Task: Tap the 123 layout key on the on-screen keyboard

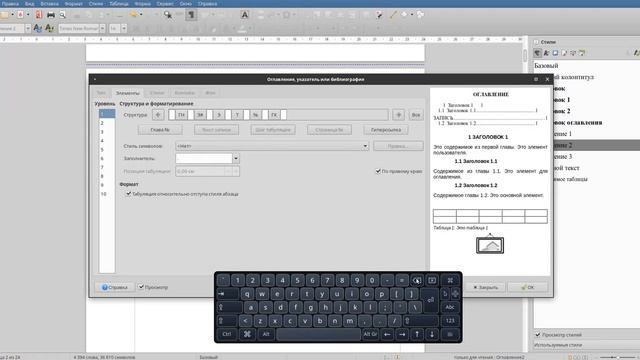Action: (x=450, y=321)
